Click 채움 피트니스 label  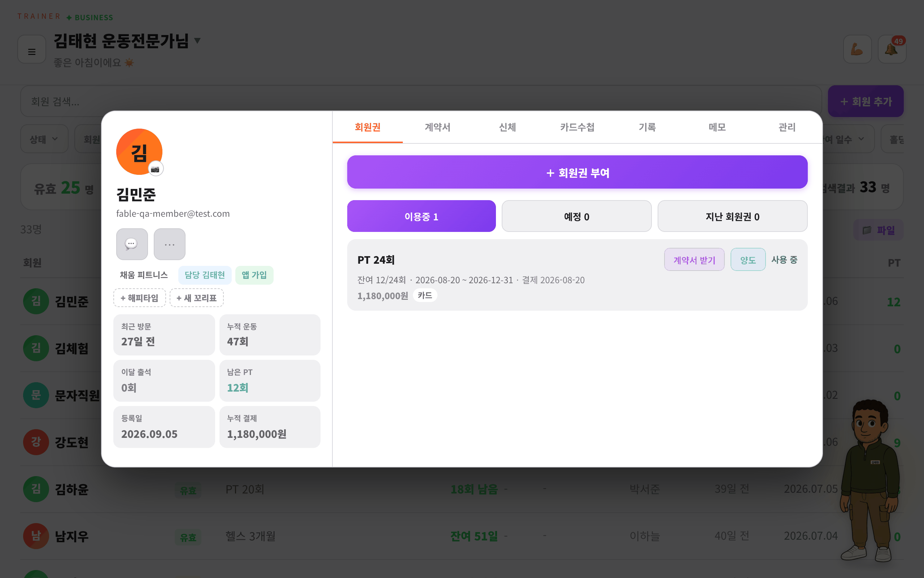(144, 275)
